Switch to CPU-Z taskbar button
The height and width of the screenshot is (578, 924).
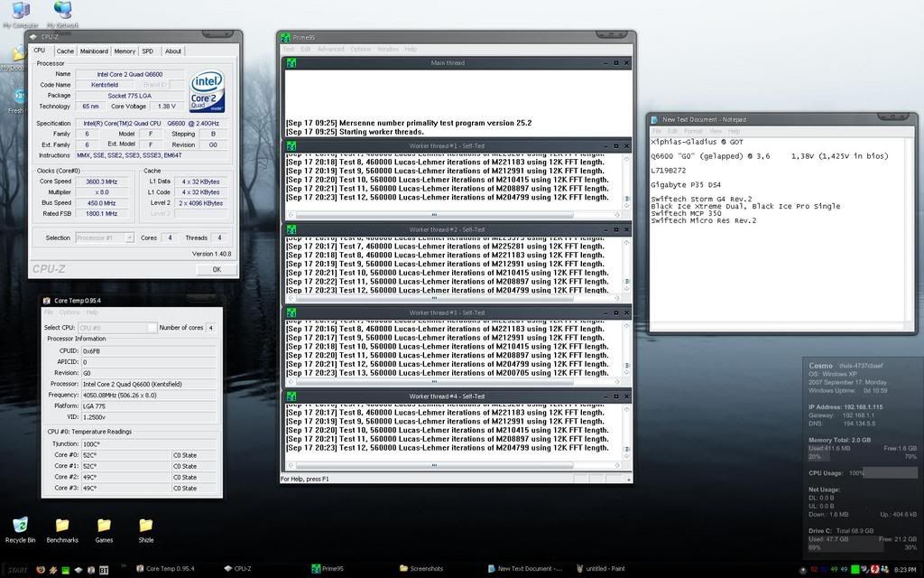(x=237, y=569)
